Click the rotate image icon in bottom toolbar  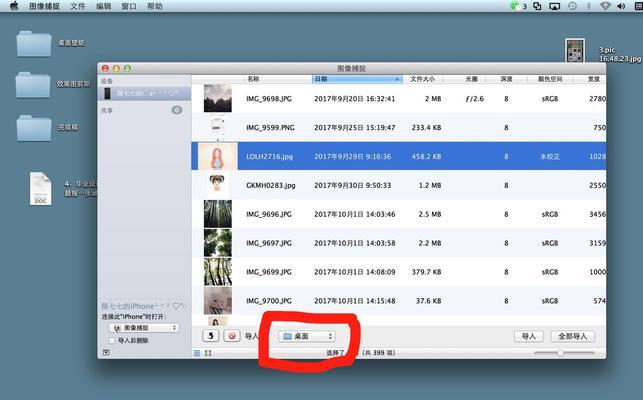(x=211, y=336)
